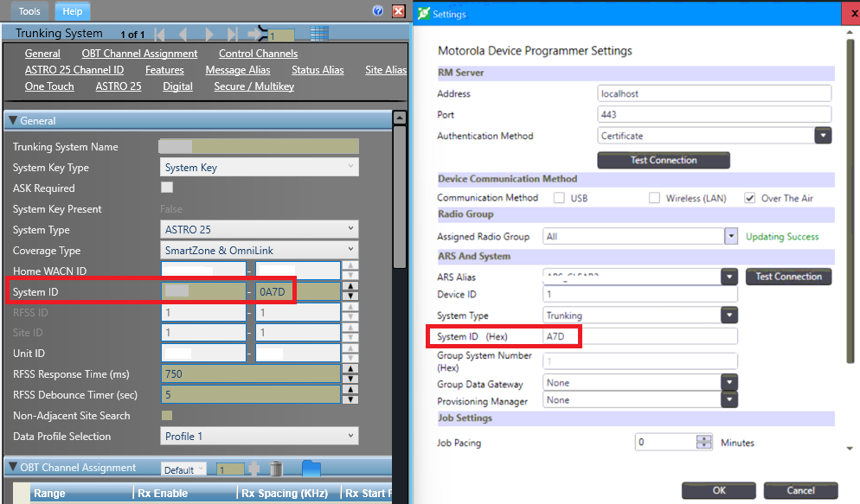Toggle the ASK Required checkbox

click(167, 188)
